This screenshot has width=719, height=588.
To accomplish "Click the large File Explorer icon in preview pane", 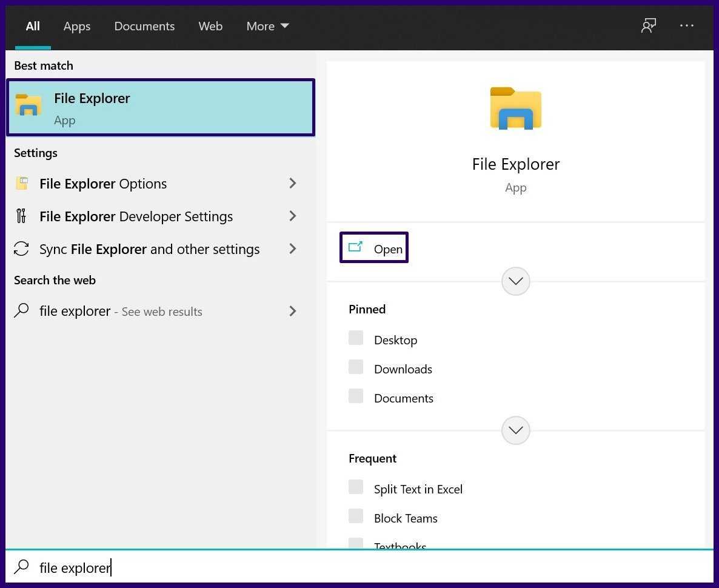I will point(515,109).
